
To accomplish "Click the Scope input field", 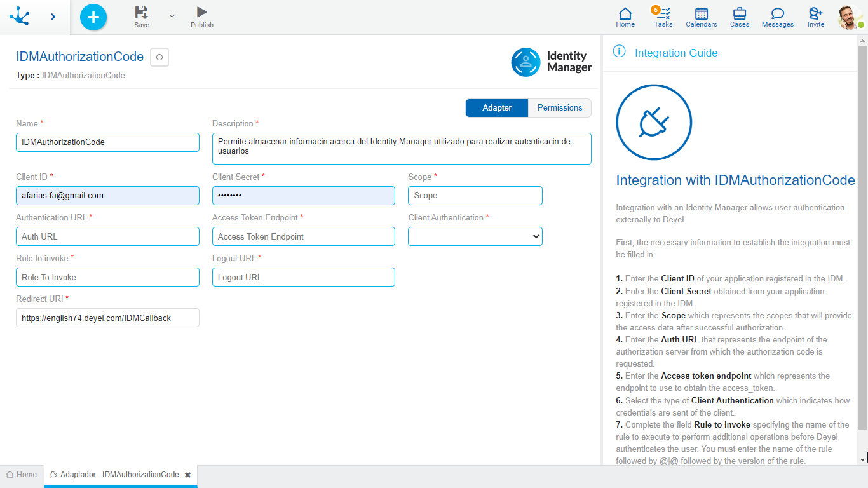I will [475, 196].
